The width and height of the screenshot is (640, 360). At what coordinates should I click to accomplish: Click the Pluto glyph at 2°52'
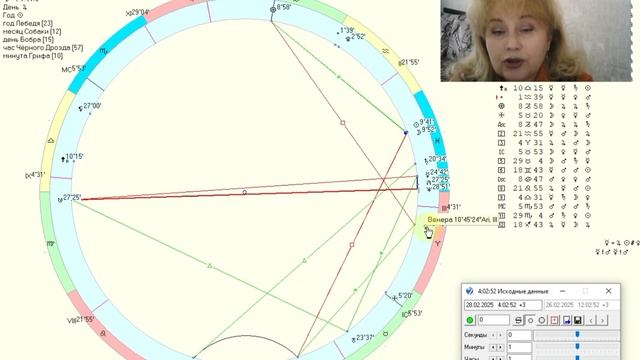[348, 39]
